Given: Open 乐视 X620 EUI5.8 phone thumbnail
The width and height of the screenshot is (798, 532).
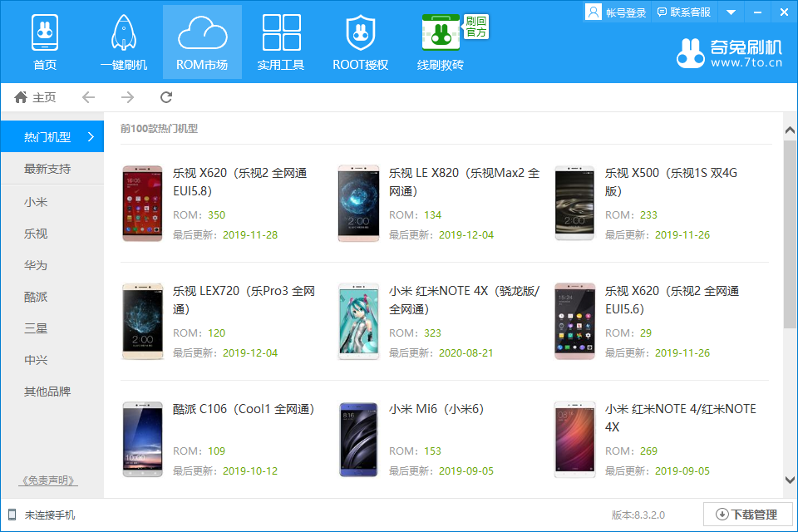Looking at the screenshot, I should (142, 203).
